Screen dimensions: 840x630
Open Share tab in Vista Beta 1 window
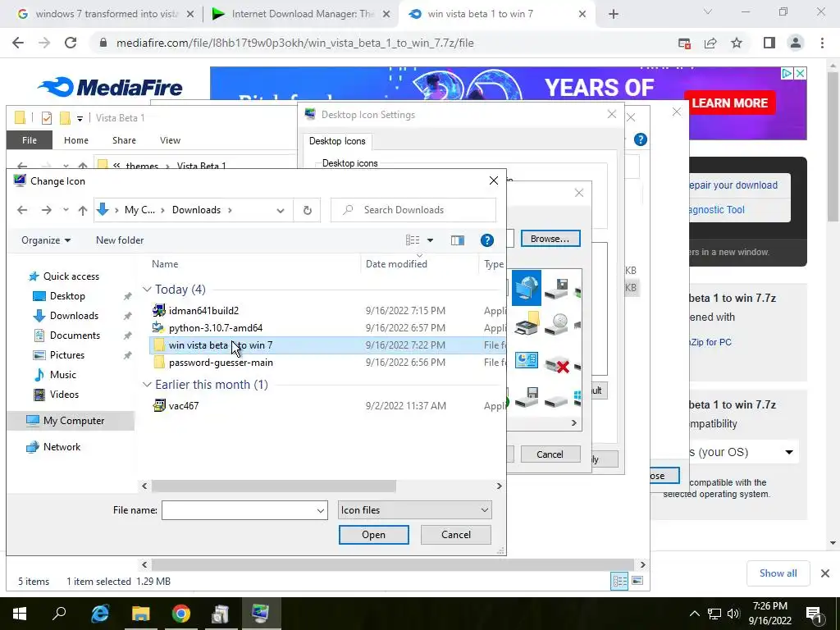pos(124,140)
